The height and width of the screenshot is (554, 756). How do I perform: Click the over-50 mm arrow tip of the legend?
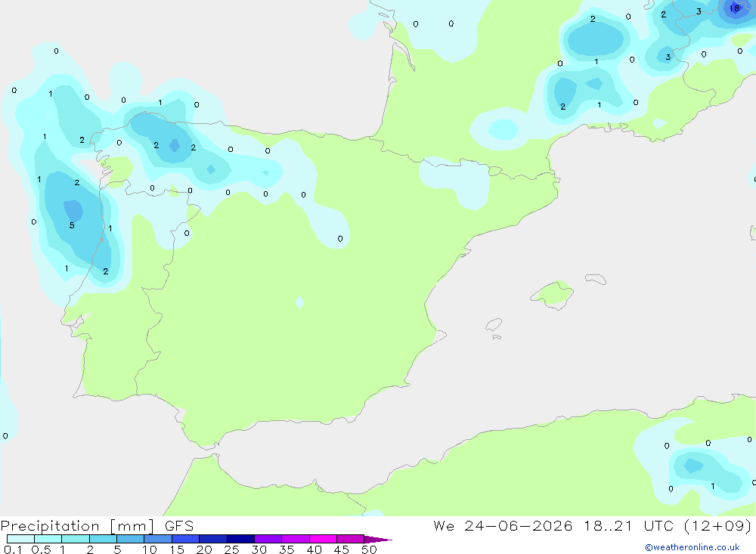377,539
